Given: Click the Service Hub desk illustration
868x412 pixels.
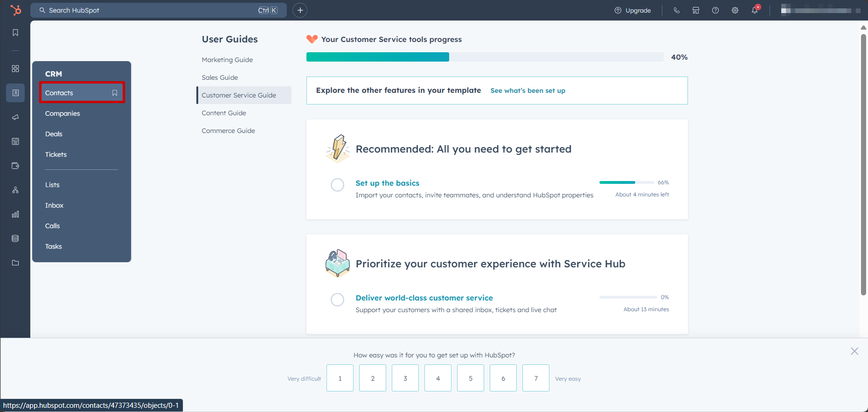Looking at the screenshot, I should (338, 263).
